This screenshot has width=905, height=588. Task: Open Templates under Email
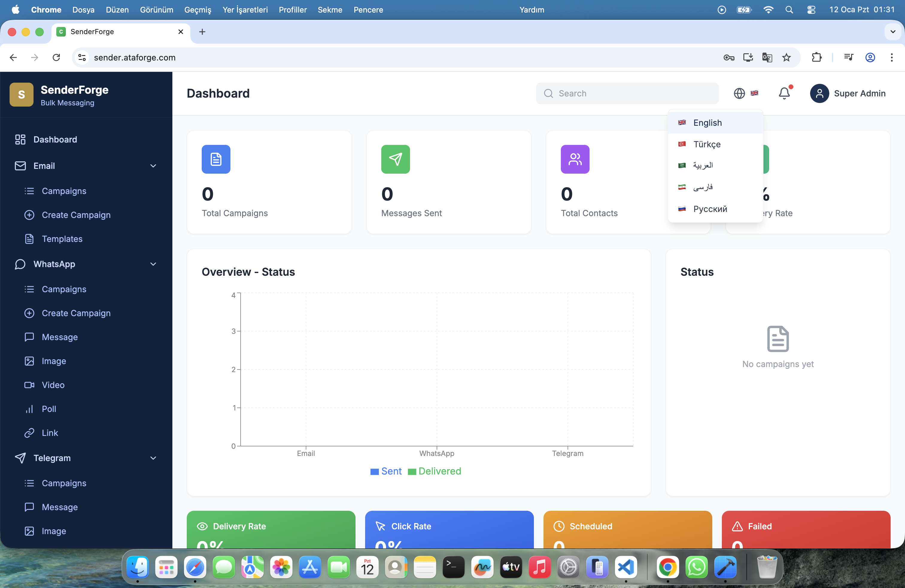point(62,239)
